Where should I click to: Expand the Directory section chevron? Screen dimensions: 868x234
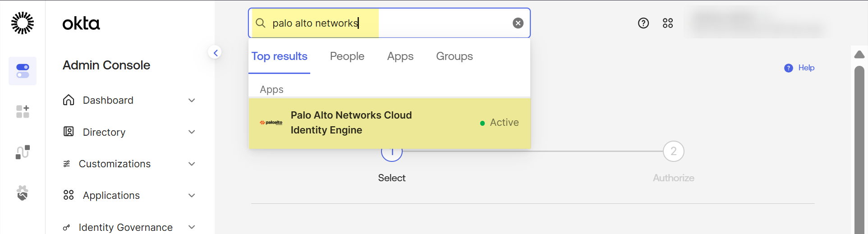tap(192, 132)
